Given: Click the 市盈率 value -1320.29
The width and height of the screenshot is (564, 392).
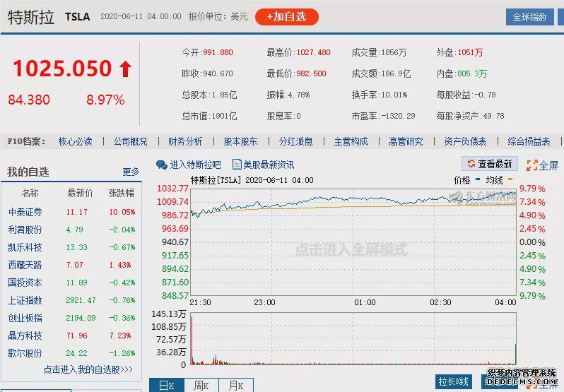Looking at the screenshot, I should [398, 116].
